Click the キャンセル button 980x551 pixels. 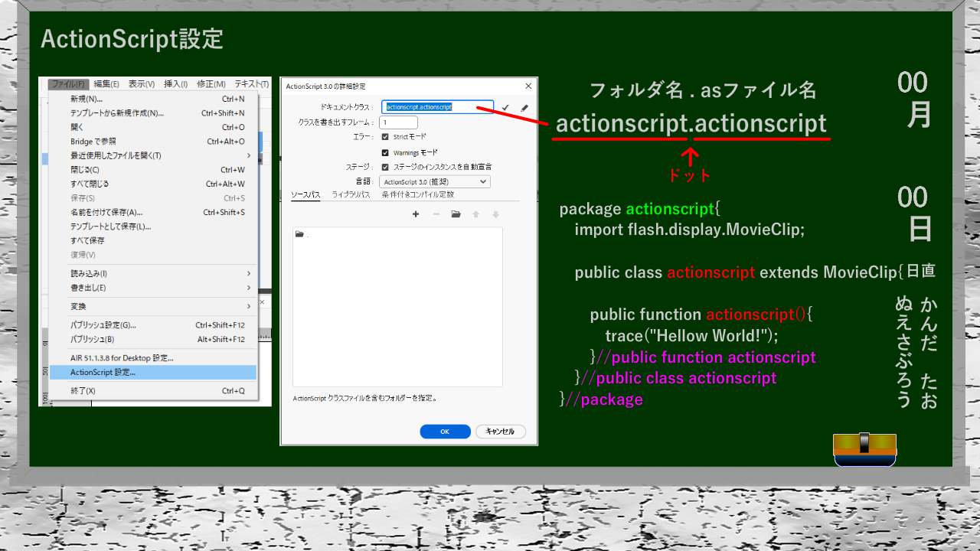pos(500,432)
